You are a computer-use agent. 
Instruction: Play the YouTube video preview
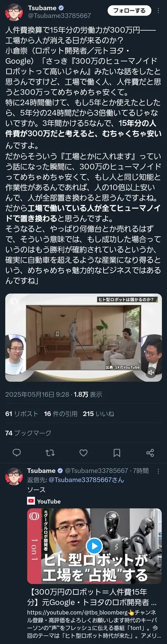pos(94,546)
